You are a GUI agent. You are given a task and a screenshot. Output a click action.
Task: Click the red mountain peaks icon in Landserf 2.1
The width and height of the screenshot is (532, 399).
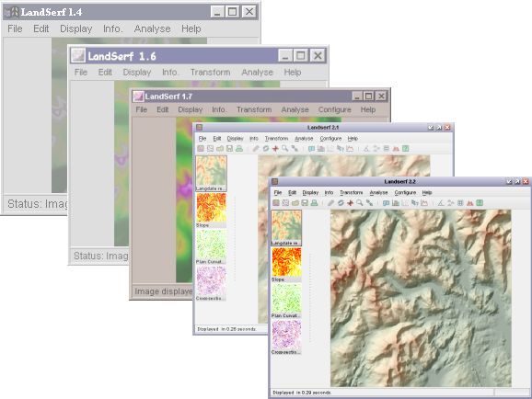396,149
